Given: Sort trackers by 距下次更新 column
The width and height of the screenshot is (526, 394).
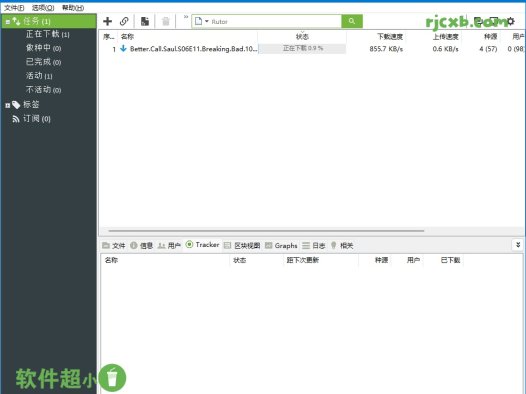Looking at the screenshot, I should 303,260.
